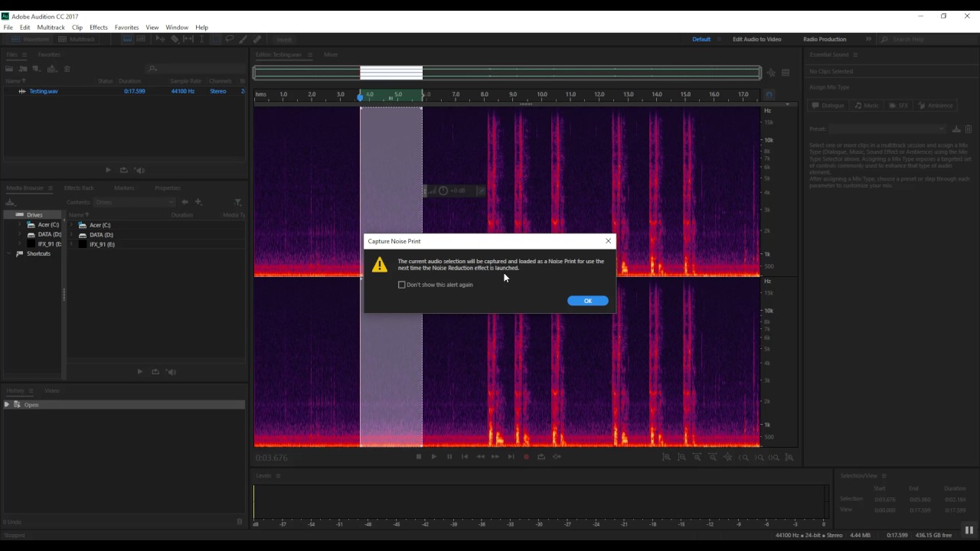Screen dimensions: 980x551
Task: Select the Time Selection tool
Action: tap(201, 39)
